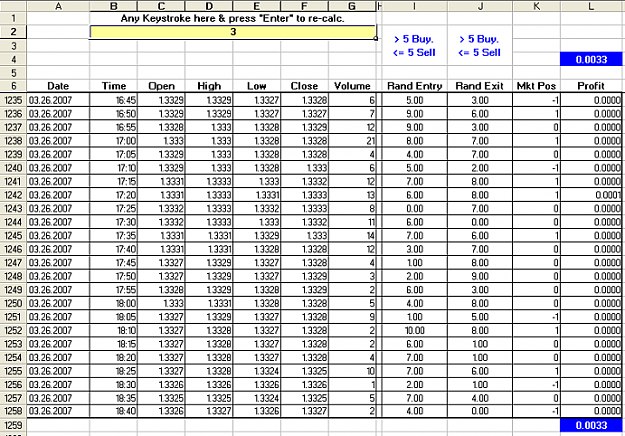Image resolution: width=625 pixels, height=436 pixels.
Task: Select the Date column heading cell
Action: tap(58, 86)
